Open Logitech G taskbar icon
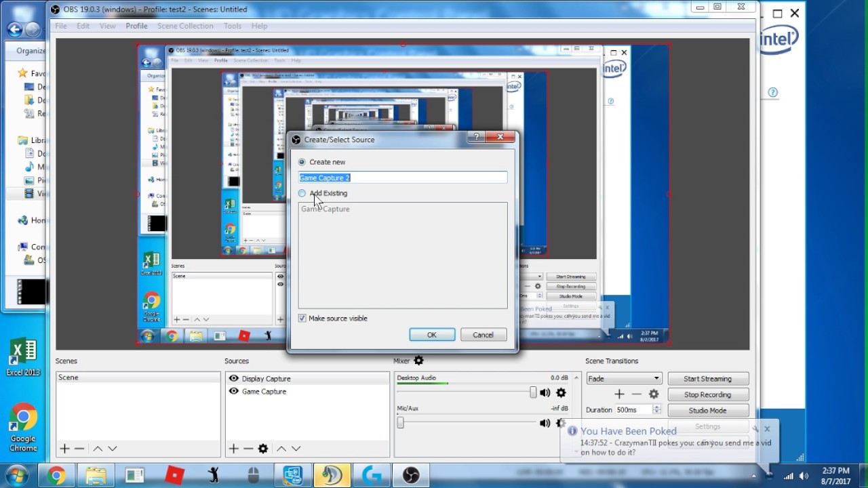Screen dimensions: 868x488 372,475
